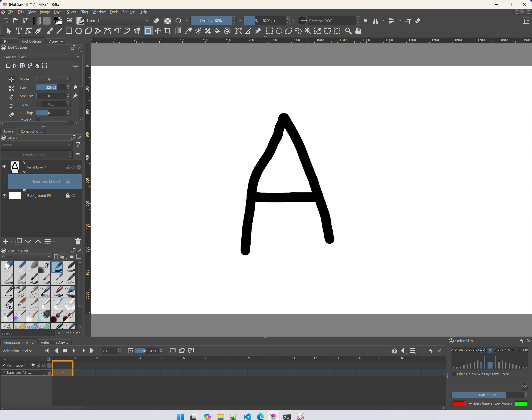
Task: Select the Text tool
Action: pos(19,31)
